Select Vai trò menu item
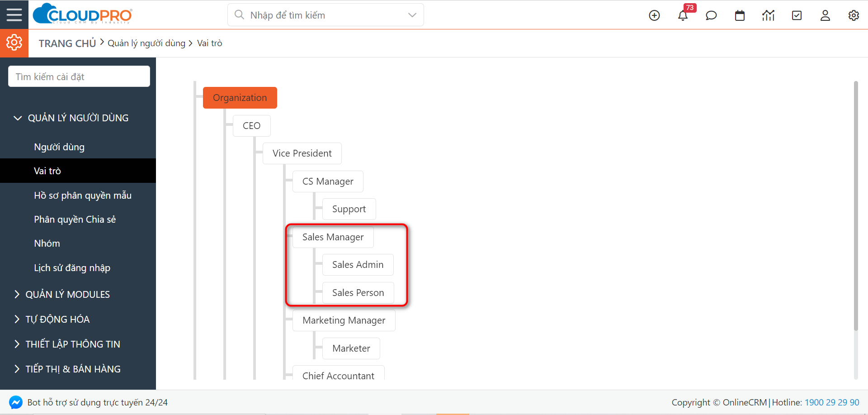 [x=78, y=171]
